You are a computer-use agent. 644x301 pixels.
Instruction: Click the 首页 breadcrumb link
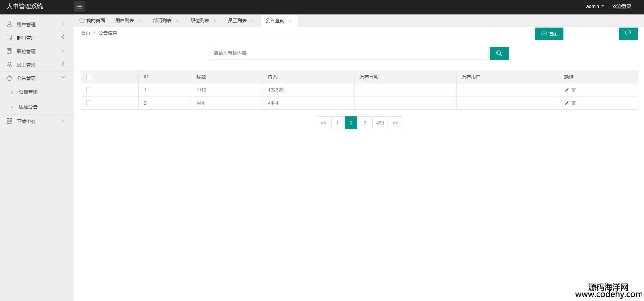(86, 33)
